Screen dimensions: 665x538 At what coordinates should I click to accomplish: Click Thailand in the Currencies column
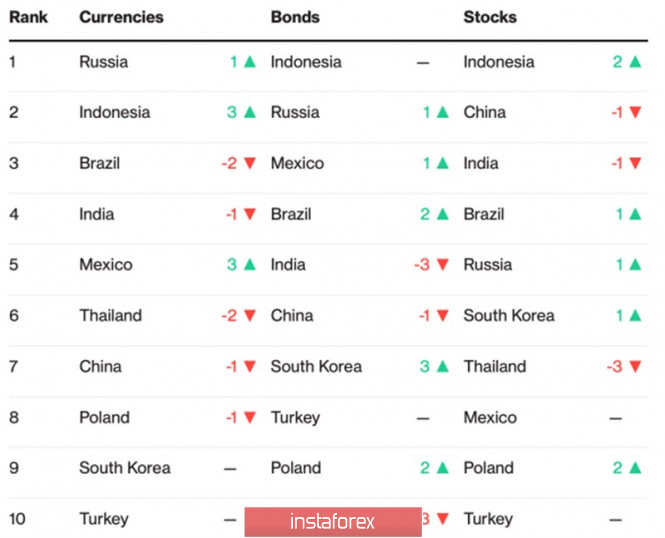(x=111, y=316)
